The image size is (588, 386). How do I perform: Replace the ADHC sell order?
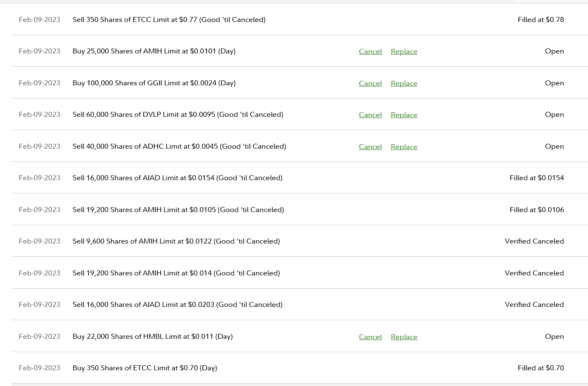pyautogui.click(x=404, y=147)
